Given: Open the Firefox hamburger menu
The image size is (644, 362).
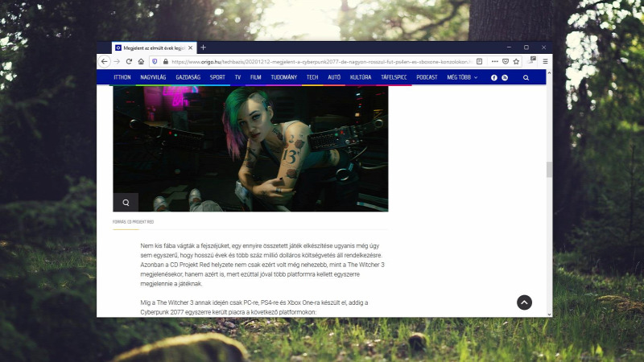Looking at the screenshot, I should point(546,62).
